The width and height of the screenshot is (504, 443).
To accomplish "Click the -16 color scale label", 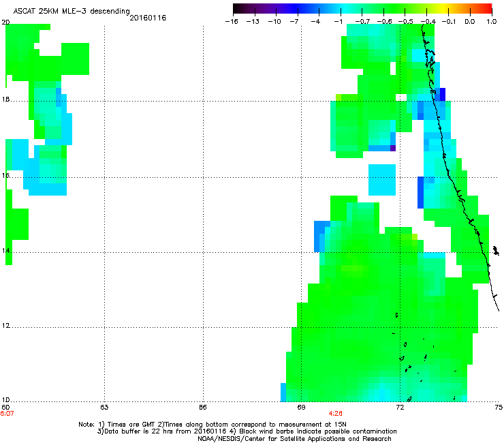I will [x=232, y=22].
